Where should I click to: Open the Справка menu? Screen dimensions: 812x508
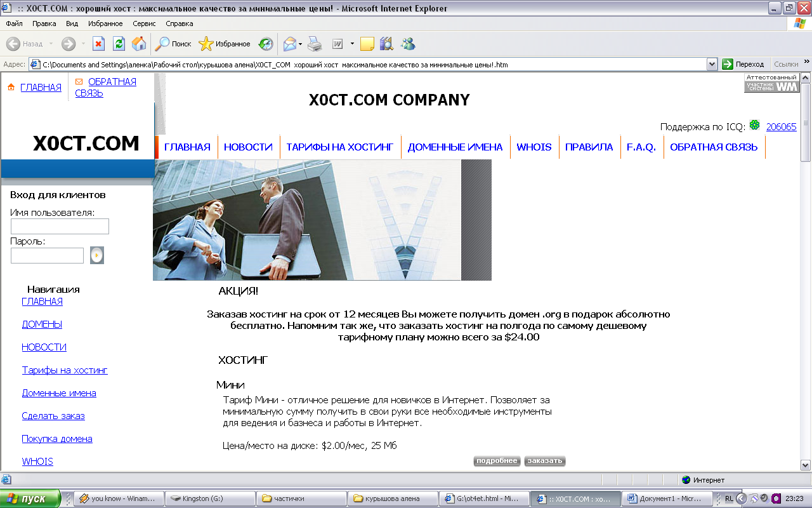pos(180,23)
